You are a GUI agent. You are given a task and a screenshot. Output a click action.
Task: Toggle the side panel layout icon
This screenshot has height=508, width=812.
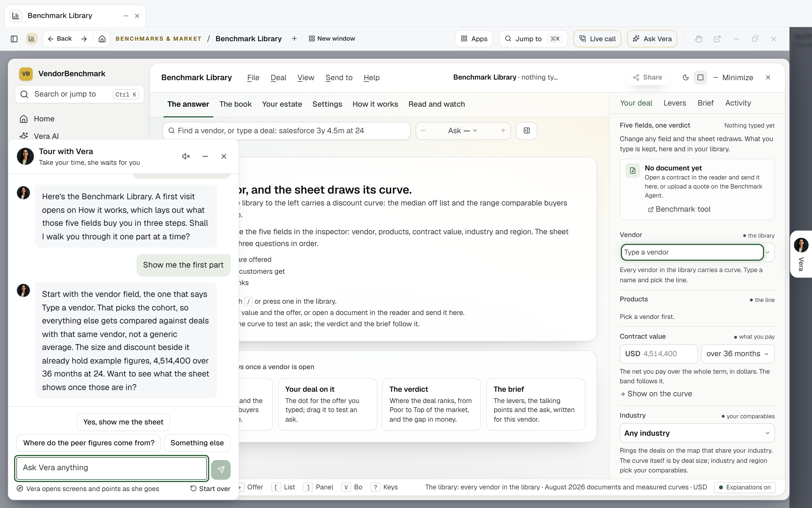(x=526, y=131)
